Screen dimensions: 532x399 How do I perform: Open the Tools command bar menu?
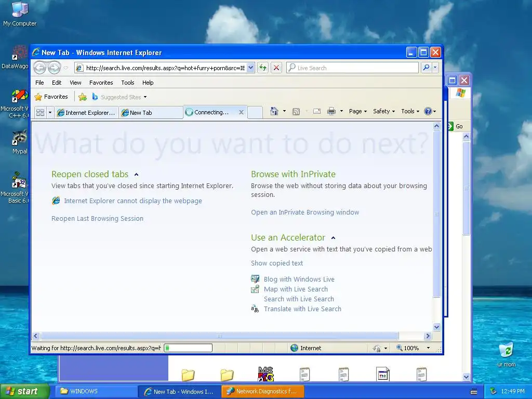(x=410, y=111)
